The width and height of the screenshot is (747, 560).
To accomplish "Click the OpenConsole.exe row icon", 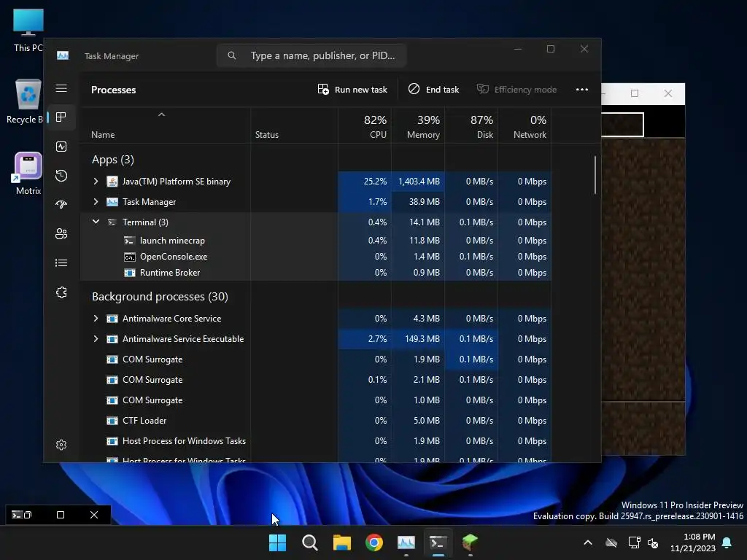I will [130, 257].
